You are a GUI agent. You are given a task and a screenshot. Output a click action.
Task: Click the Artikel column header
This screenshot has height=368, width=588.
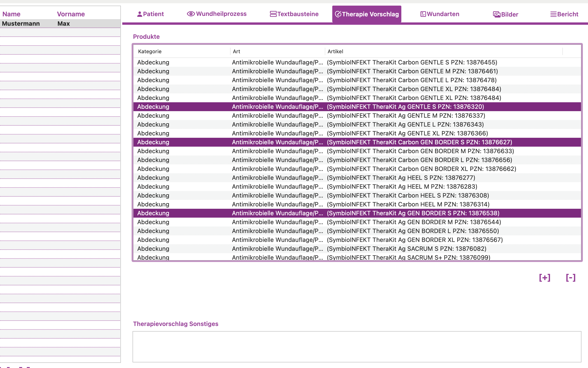335,51
